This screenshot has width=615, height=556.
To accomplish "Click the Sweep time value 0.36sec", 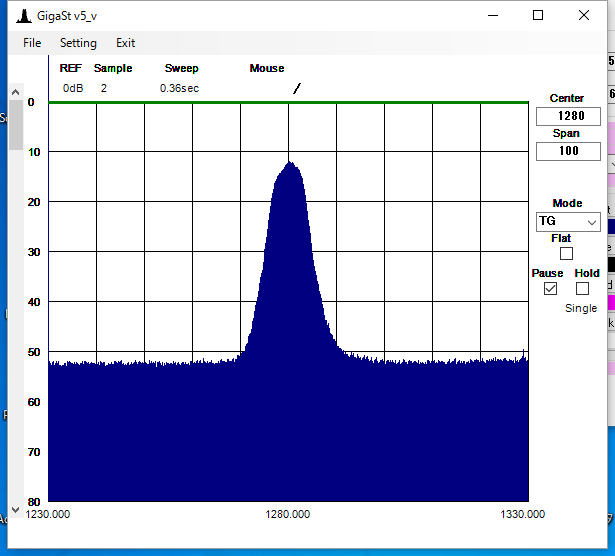I will coord(179,88).
